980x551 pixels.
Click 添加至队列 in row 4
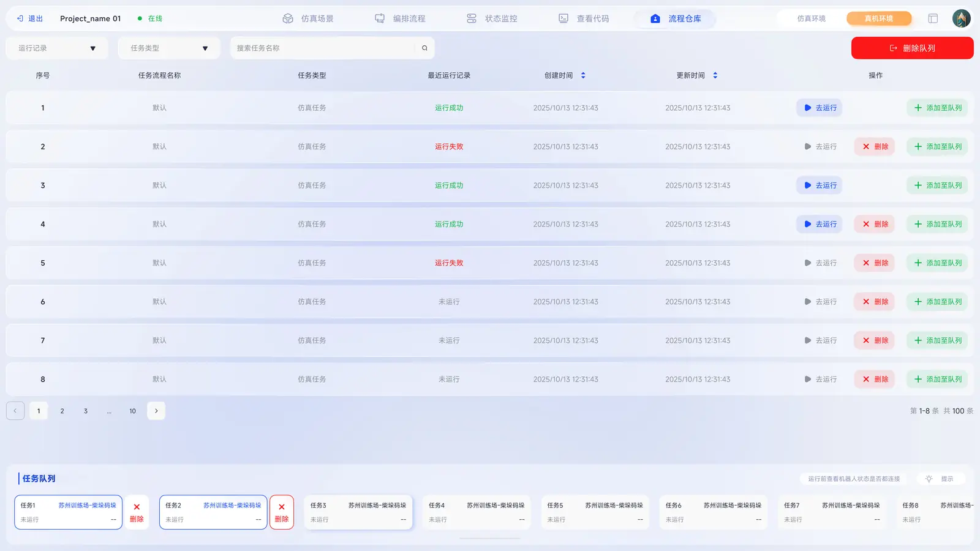[937, 224]
